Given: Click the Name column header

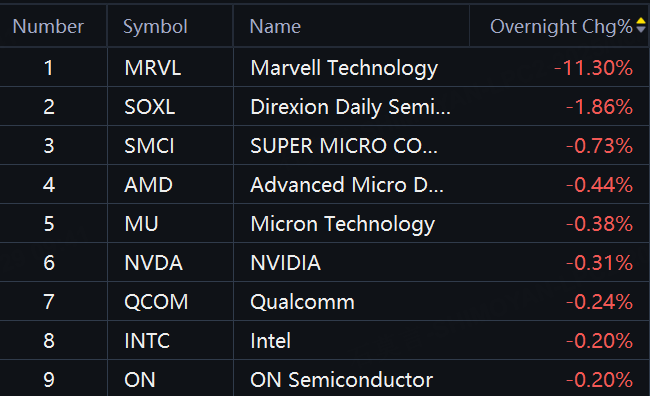Looking at the screenshot, I should pos(275,27).
